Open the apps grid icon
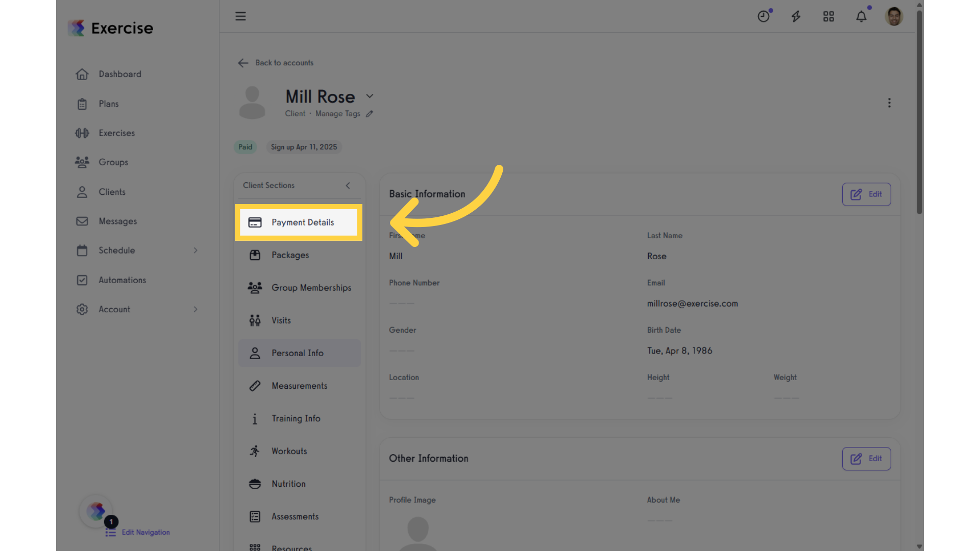This screenshot has height=551, width=980. [x=828, y=16]
